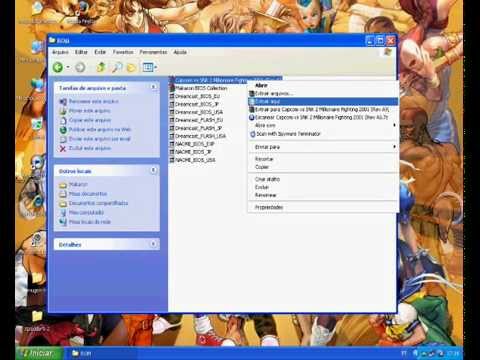The image size is (480, 360).
Task: Click the Makaron BIOS Collection archive icon
Action: 172,88
